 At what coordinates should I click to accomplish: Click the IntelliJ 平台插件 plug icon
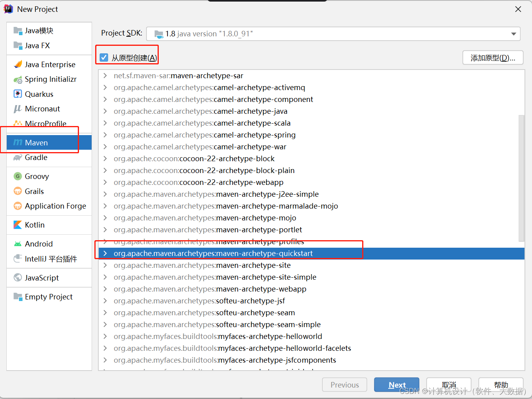coord(18,259)
